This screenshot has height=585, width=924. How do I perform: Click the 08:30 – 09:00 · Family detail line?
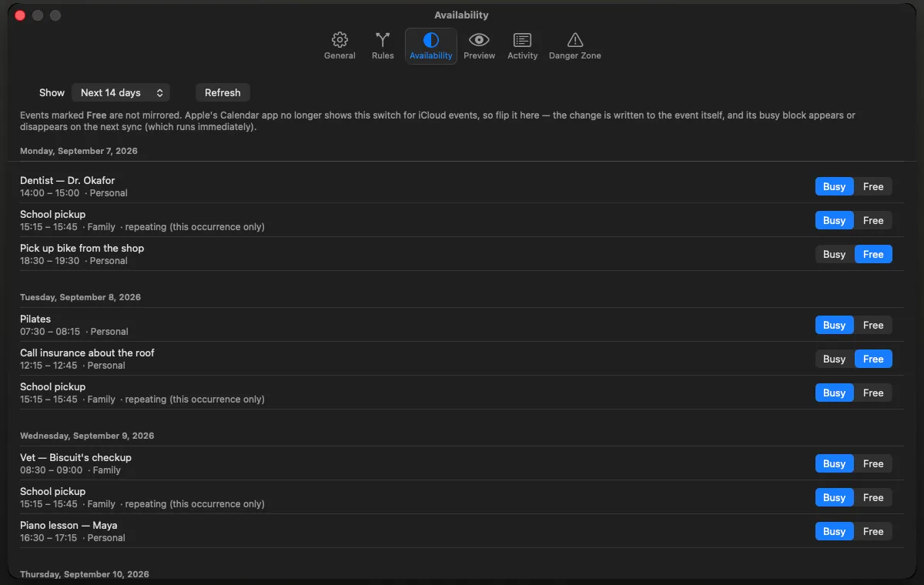[x=70, y=470]
